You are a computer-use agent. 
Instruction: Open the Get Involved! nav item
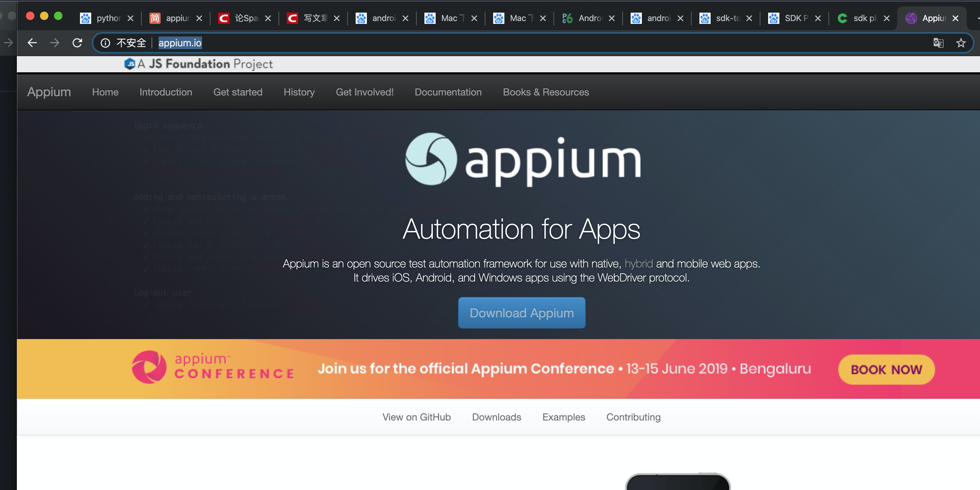tap(364, 92)
